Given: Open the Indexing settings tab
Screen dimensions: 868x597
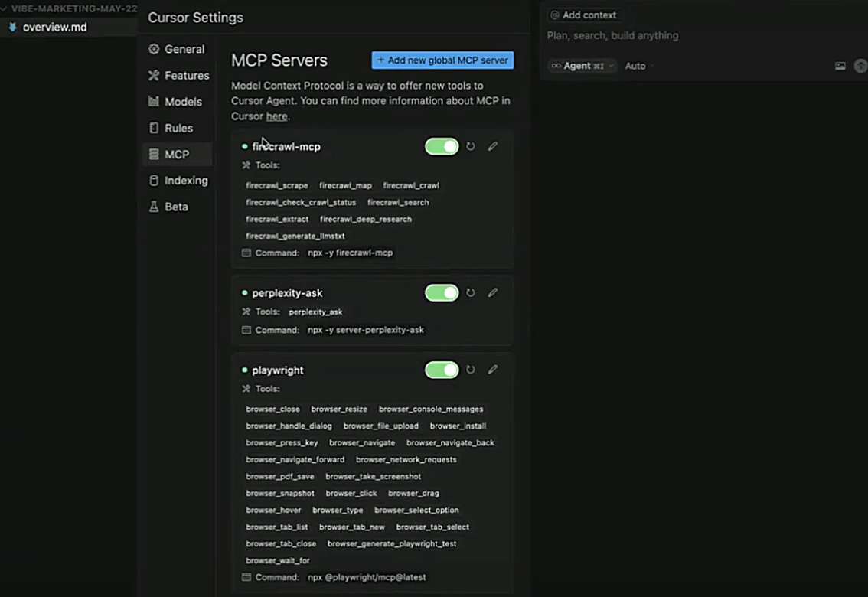Looking at the screenshot, I should tap(178, 181).
